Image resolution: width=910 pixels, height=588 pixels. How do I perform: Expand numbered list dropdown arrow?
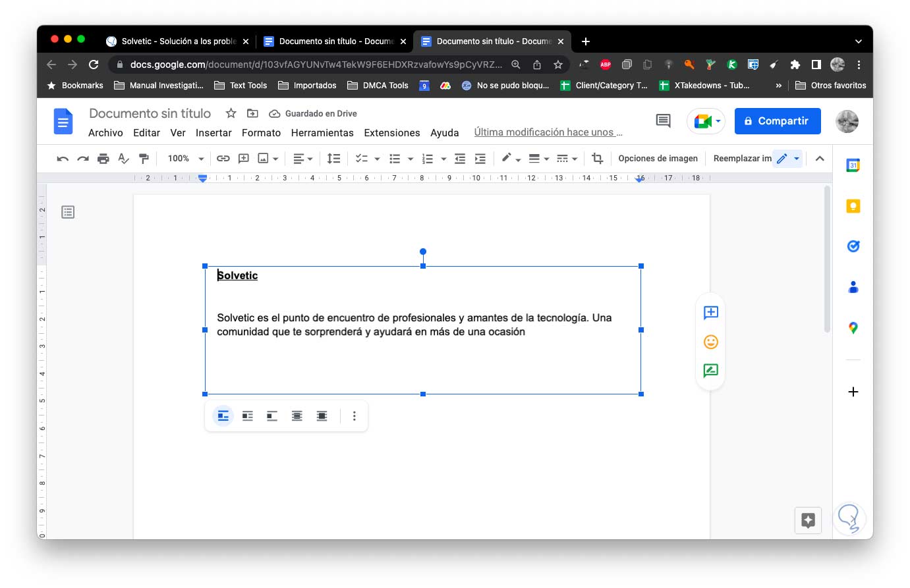443,159
